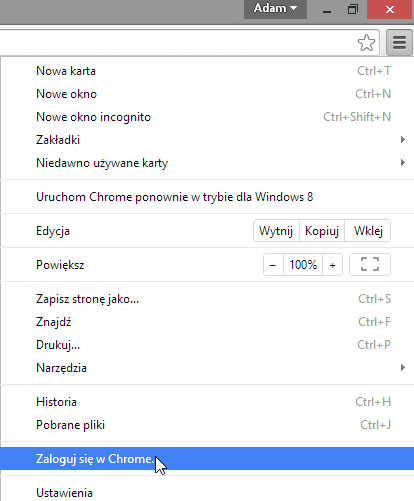Click the 100% zoom level display

click(303, 265)
